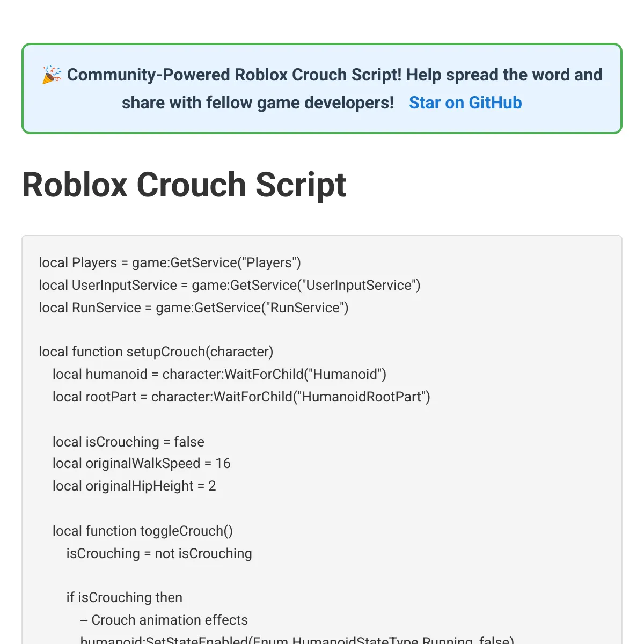Image resolution: width=644 pixels, height=644 pixels.
Task: Click the party popper emoji in banner
Action: 52,75
